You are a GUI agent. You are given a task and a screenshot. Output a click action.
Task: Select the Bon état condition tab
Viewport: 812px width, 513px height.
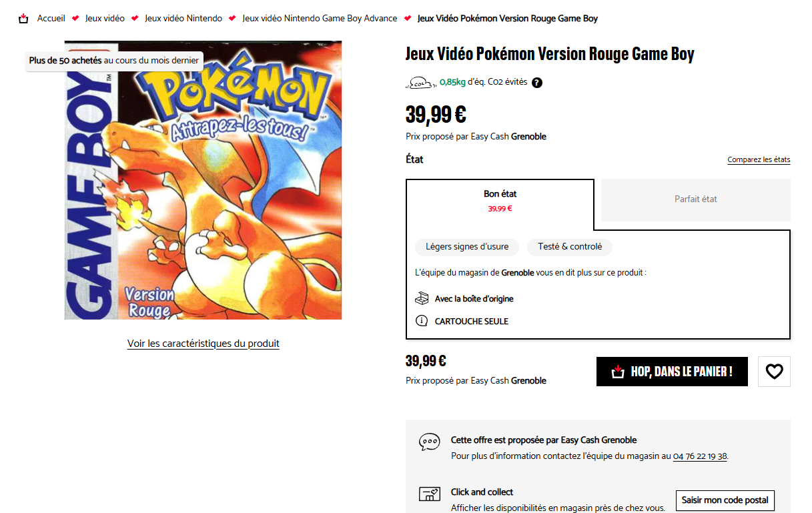point(500,199)
